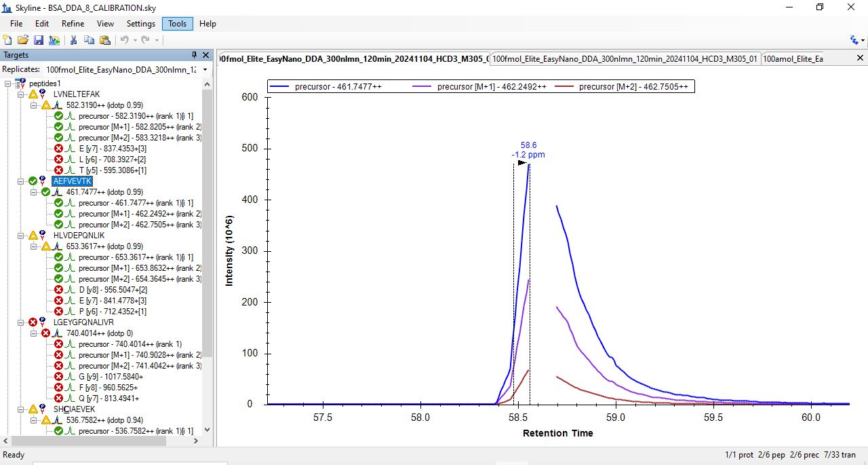
Task: Close the Targets panel
Action: pyautogui.click(x=206, y=55)
